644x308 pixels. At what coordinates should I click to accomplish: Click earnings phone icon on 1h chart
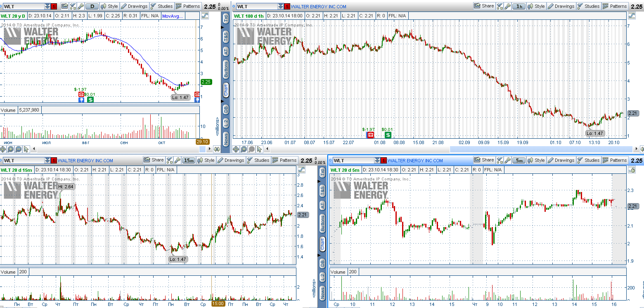[x=370, y=135]
